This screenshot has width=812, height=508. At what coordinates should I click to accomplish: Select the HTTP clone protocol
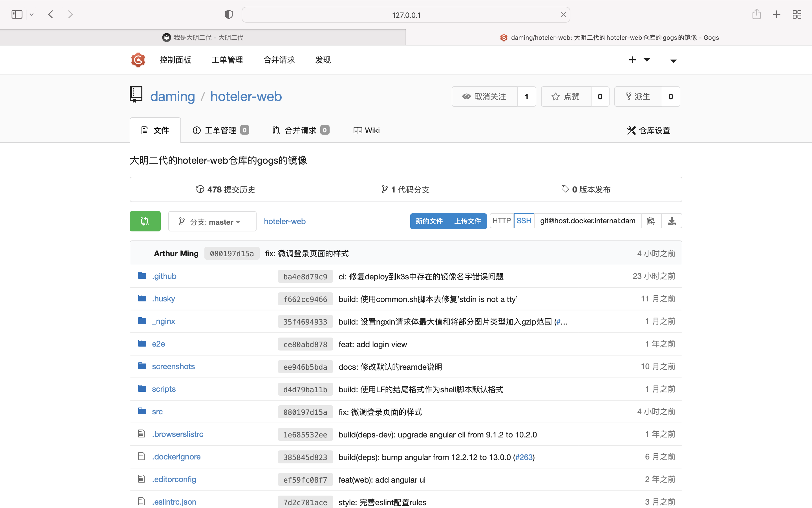[502, 221]
